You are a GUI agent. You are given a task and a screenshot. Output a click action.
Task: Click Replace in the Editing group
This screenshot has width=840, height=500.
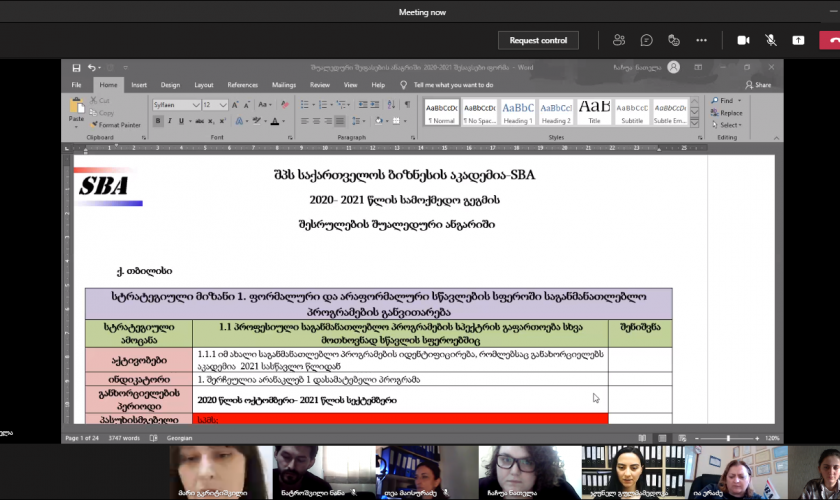(x=730, y=113)
